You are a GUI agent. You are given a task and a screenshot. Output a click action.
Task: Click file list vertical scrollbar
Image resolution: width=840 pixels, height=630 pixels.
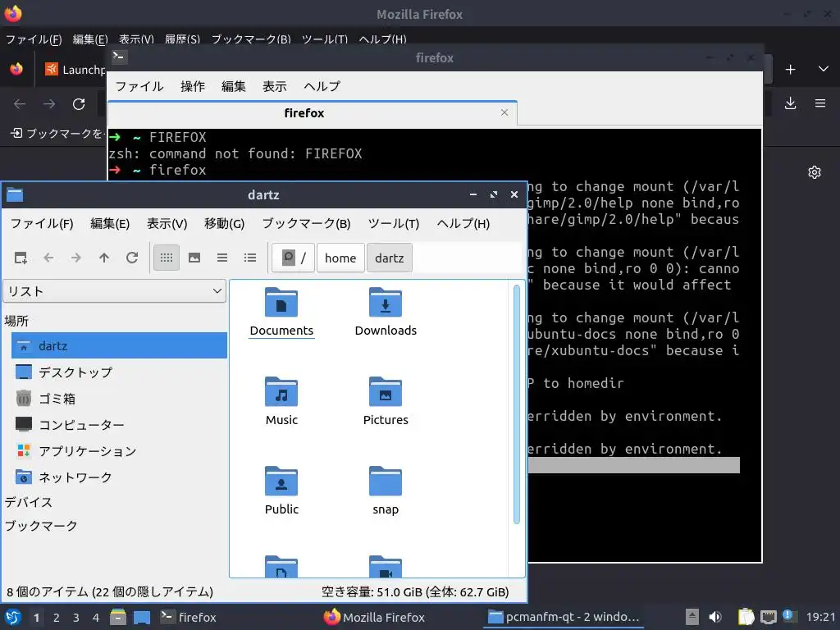click(517, 404)
